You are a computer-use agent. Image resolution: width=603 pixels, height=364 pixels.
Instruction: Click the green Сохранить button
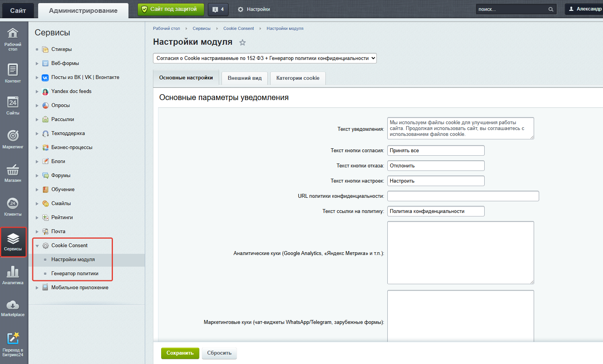pos(180,353)
